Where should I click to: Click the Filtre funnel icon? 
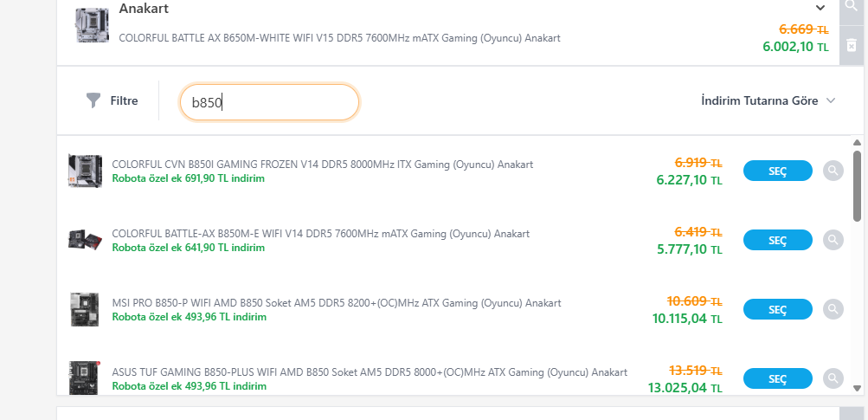click(93, 100)
